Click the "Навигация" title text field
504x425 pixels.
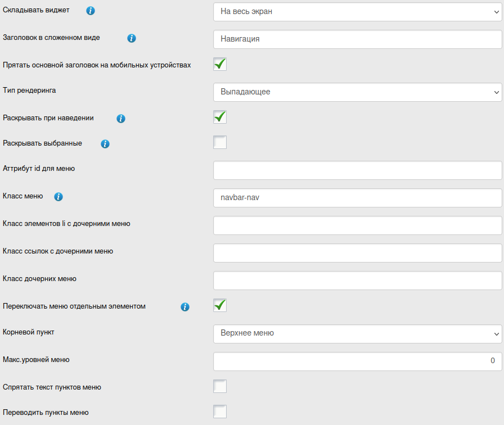(x=357, y=39)
